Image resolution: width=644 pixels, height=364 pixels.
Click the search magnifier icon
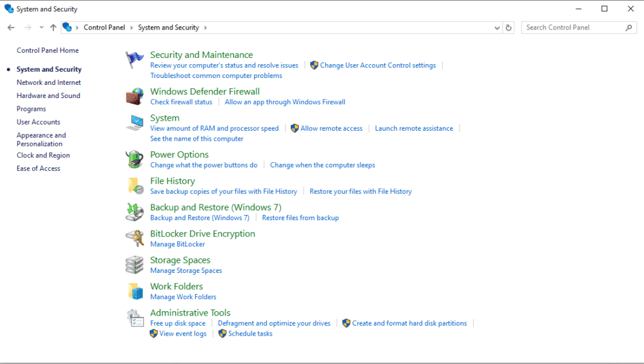[629, 28]
